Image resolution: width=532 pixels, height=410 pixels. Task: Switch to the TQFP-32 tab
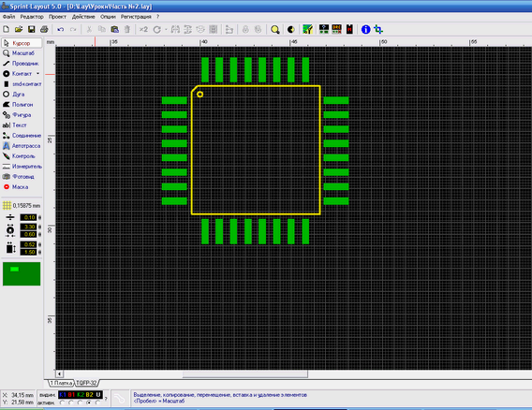(x=87, y=383)
